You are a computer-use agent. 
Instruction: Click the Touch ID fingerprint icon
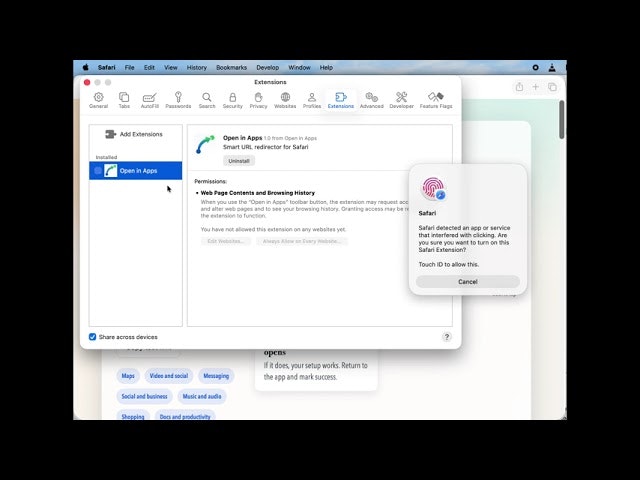click(x=433, y=189)
